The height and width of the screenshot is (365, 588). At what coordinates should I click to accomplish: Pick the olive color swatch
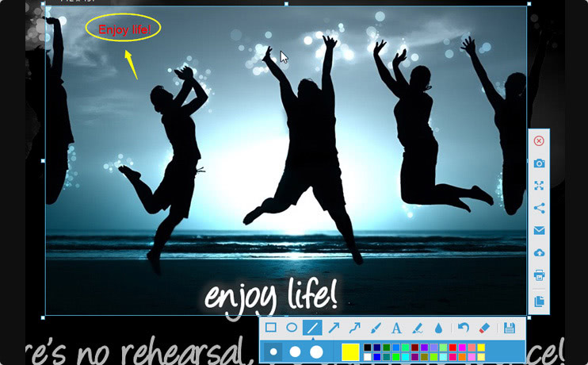pyautogui.click(x=424, y=357)
